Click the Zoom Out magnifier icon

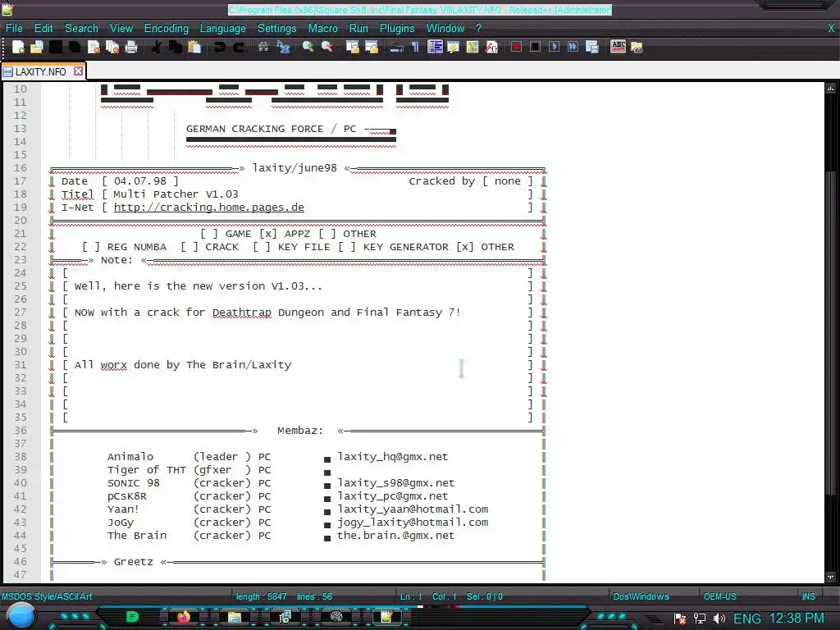pyautogui.click(x=326, y=47)
